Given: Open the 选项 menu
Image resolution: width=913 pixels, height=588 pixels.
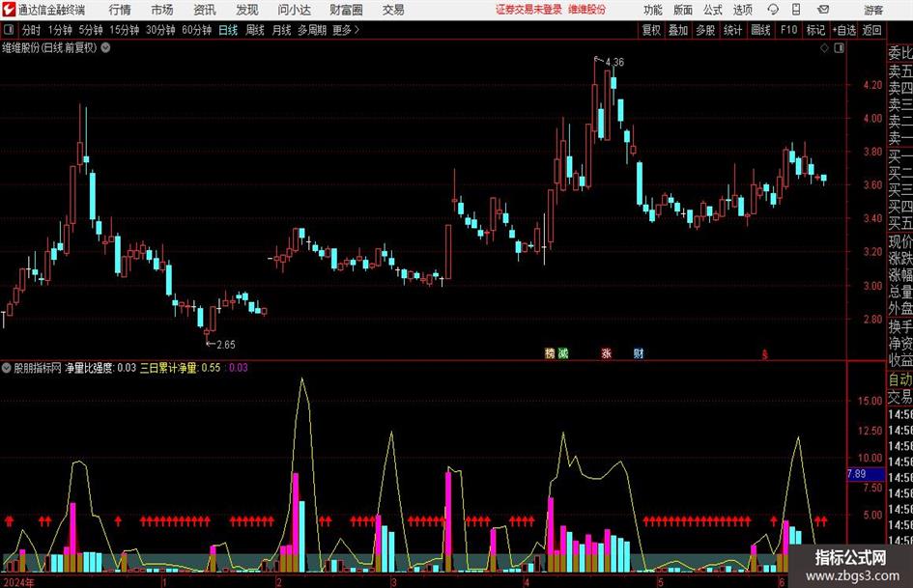Looking at the screenshot, I should click(742, 10).
